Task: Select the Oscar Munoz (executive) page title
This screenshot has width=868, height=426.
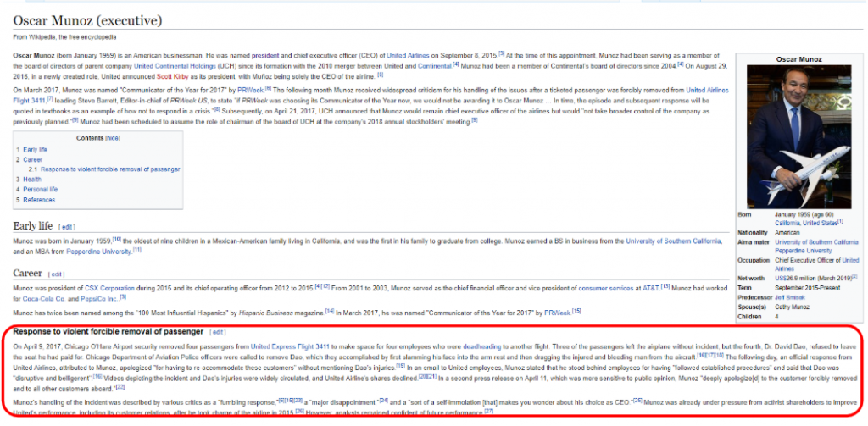Action: [x=87, y=21]
